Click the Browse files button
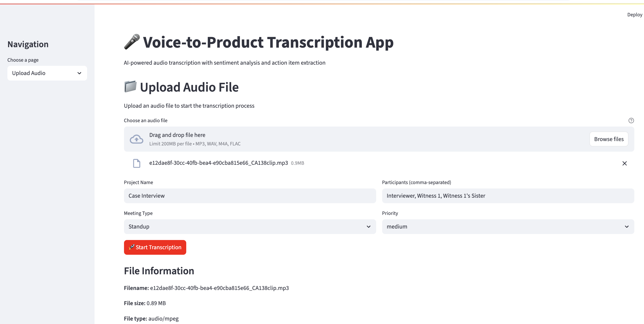Screen dimensions: 644x324 609,139
